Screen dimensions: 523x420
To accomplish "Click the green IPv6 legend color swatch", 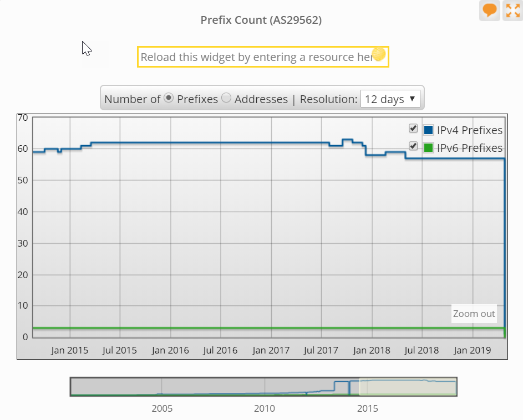I will click(x=428, y=148).
